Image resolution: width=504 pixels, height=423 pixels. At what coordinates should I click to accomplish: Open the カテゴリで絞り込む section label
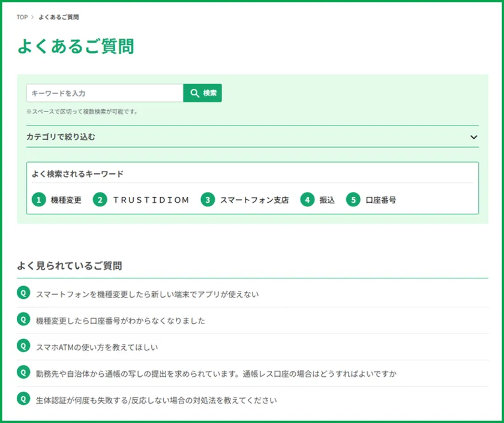point(61,137)
